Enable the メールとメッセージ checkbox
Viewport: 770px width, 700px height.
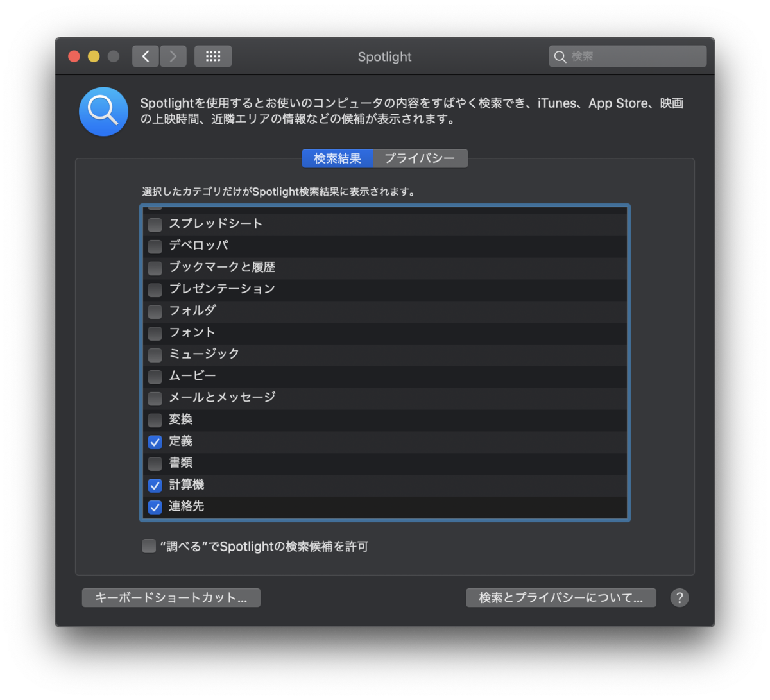[155, 399]
